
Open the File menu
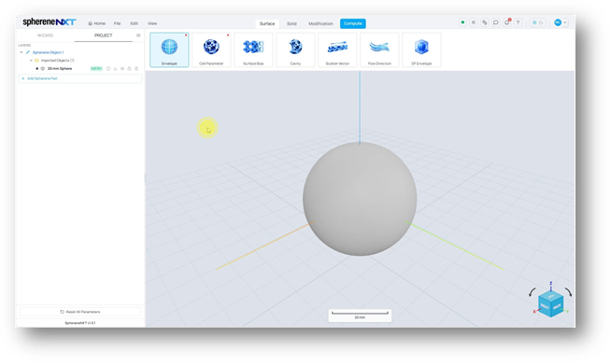(x=117, y=23)
